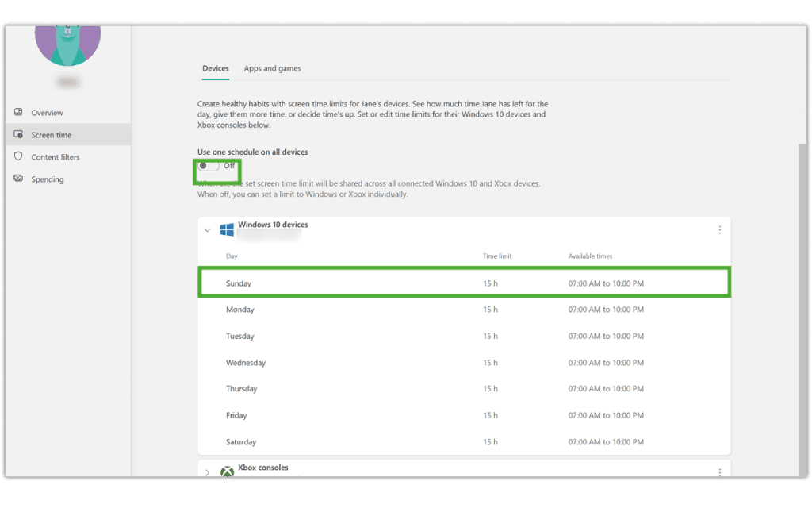Open Content filters via the shield icon
The image size is (812, 508).
click(x=17, y=156)
